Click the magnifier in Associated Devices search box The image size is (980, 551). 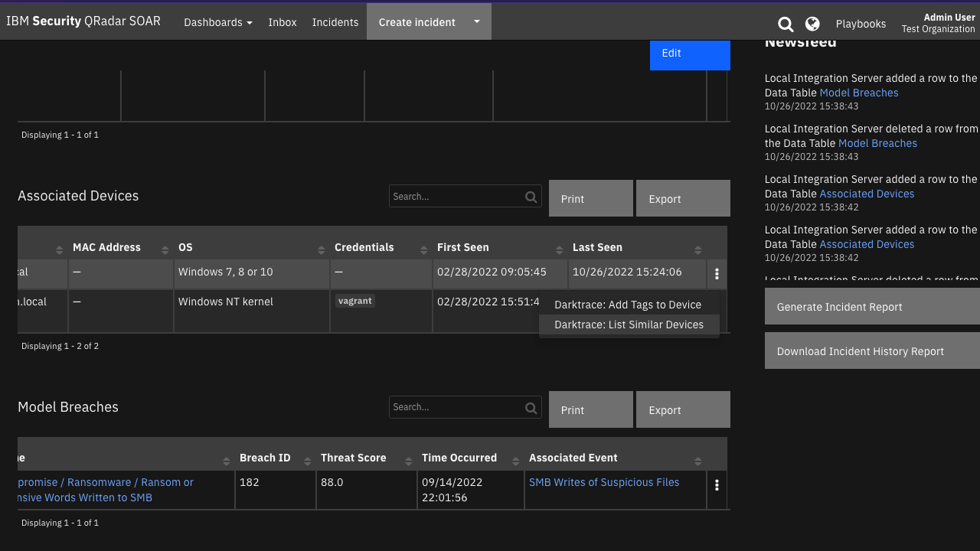[x=531, y=196]
